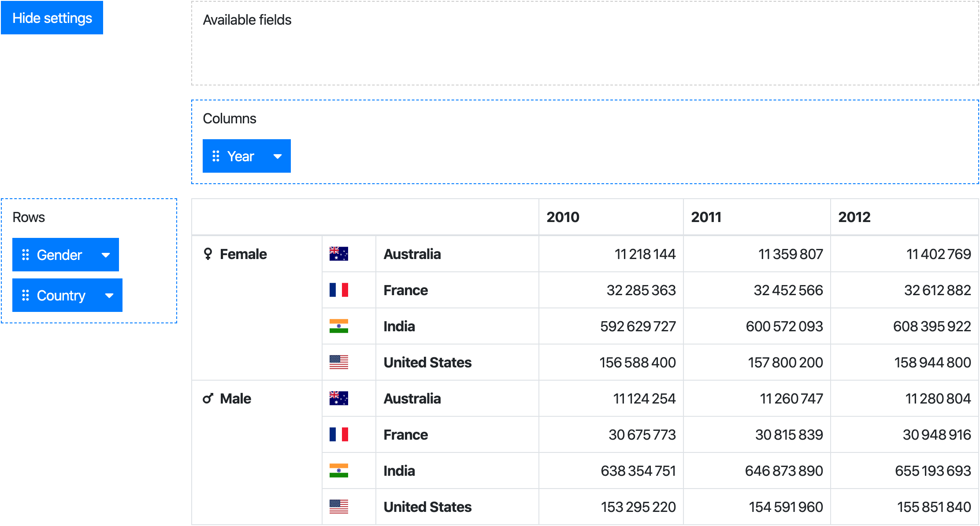Click United States flag in Male group
This screenshot has width=980, height=526.
point(338,507)
